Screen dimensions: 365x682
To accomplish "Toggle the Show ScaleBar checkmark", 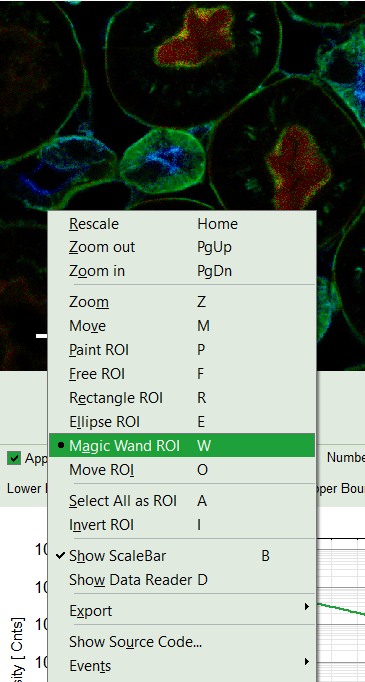I will [x=182, y=556].
